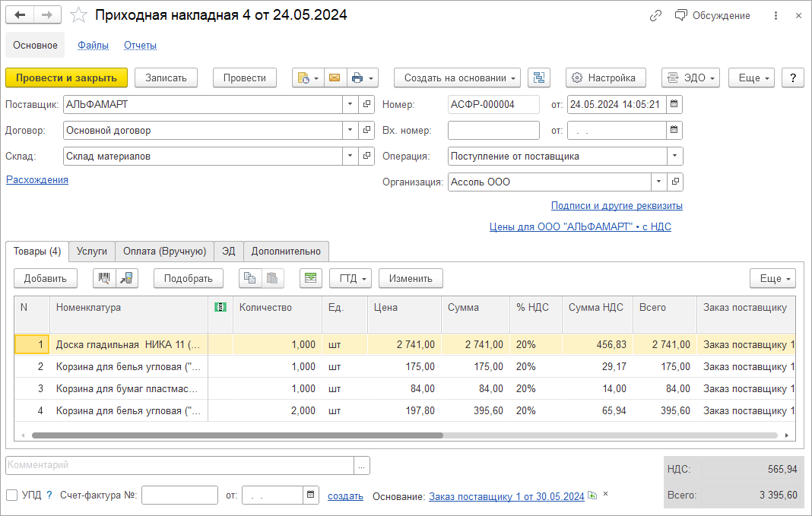Add document to favorites with the star icon
This screenshot has width=812, height=516.
coord(78,15)
